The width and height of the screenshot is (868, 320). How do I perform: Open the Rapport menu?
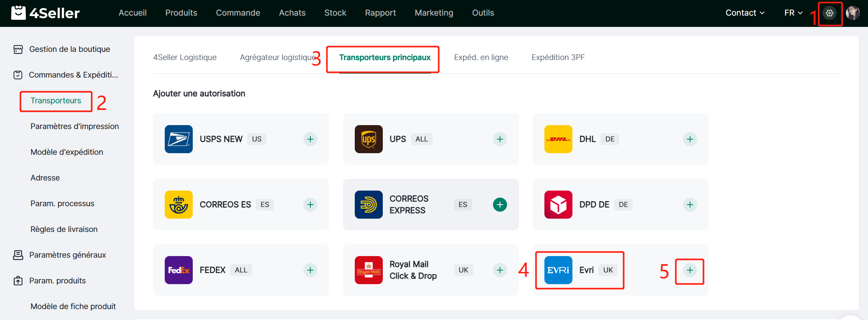[380, 13]
